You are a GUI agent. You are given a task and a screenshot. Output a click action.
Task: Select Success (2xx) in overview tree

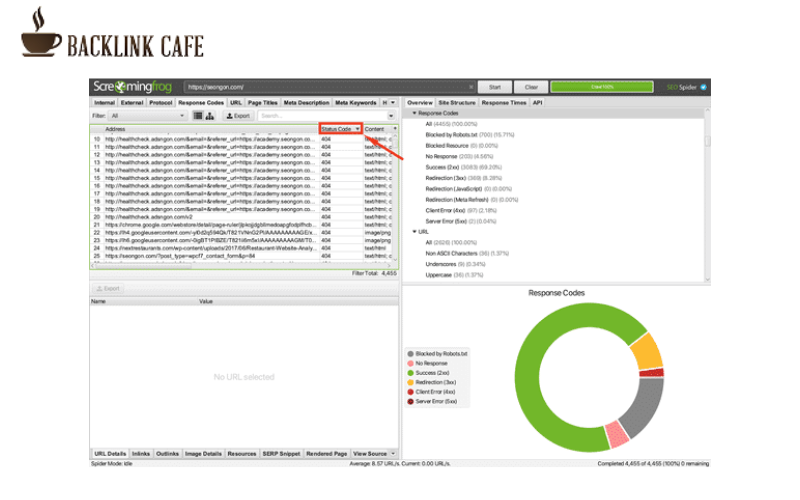pyautogui.click(x=463, y=167)
